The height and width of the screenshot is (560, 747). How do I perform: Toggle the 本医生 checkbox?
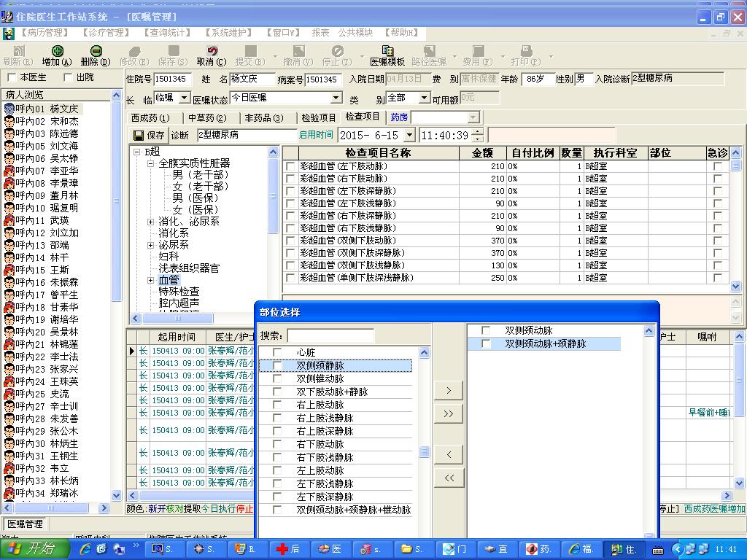coord(12,77)
